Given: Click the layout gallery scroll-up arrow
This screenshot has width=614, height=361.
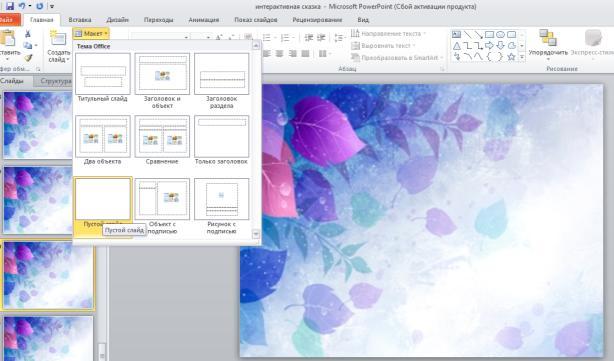Looking at the screenshot, I should [256, 45].
